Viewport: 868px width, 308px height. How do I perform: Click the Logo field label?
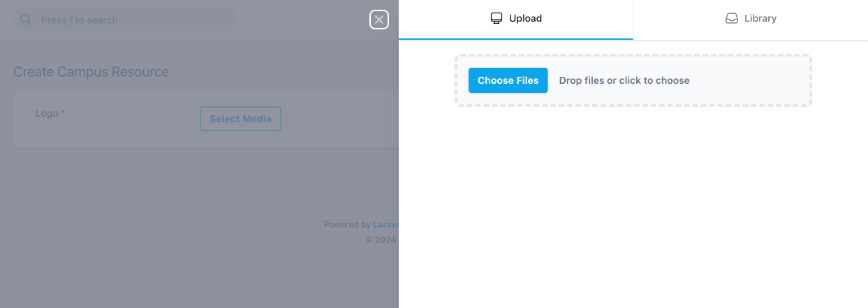[47, 113]
